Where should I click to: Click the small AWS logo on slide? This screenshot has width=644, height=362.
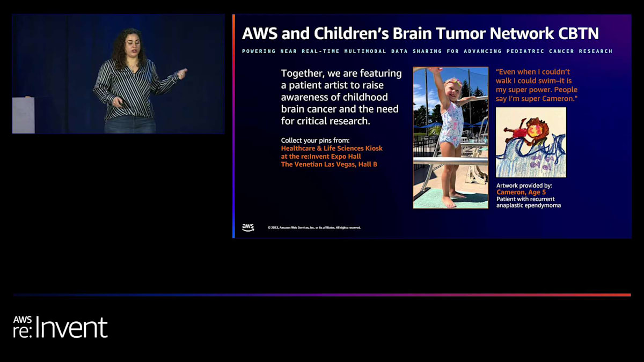point(248,227)
